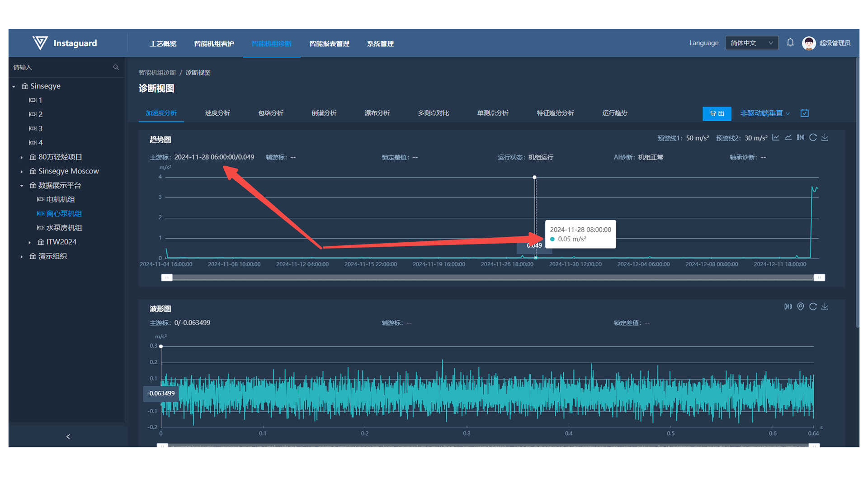Select 水泵房机组 in the tree
This screenshot has width=868, height=488.
[60, 228]
